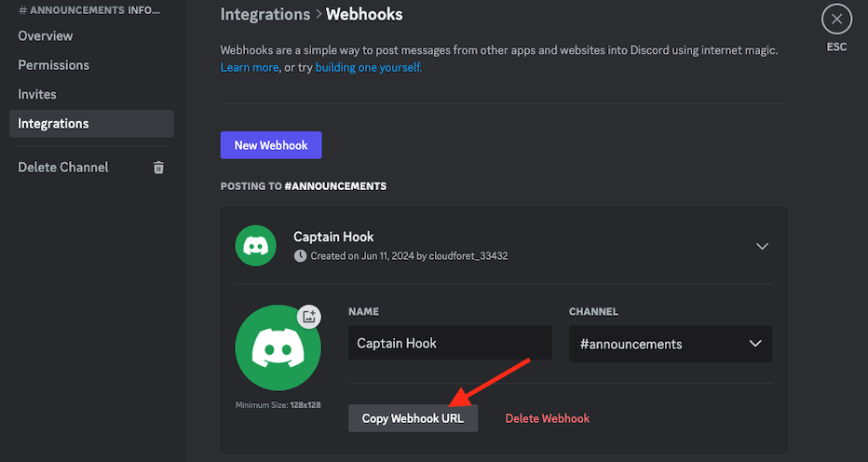The height and width of the screenshot is (462, 868).
Task: Click Copy Webhook URL button
Action: [413, 418]
